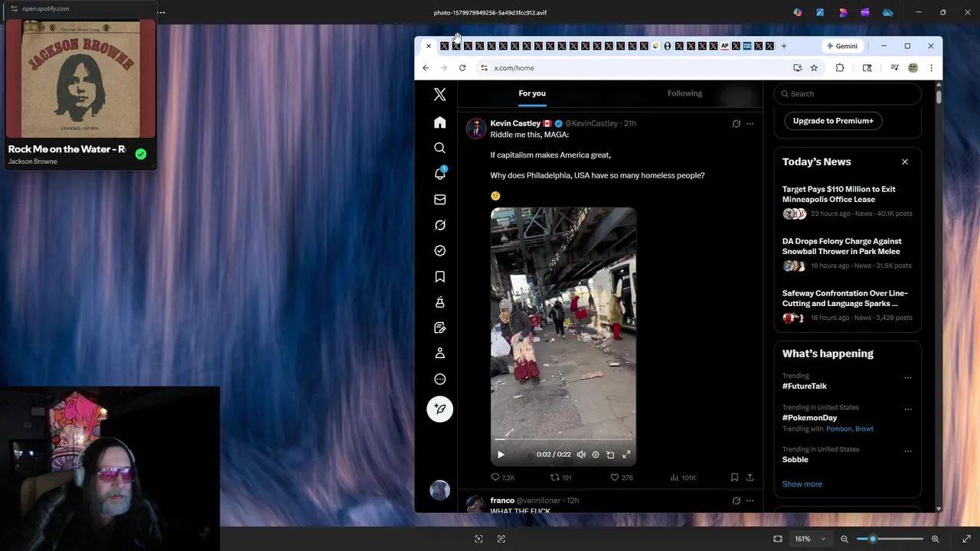The image size is (980, 551).
Task: Mute the video volume icon
Action: pos(581,455)
